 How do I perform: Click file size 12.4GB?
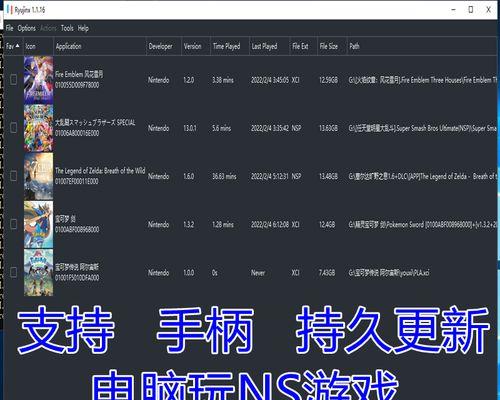click(327, 224)
